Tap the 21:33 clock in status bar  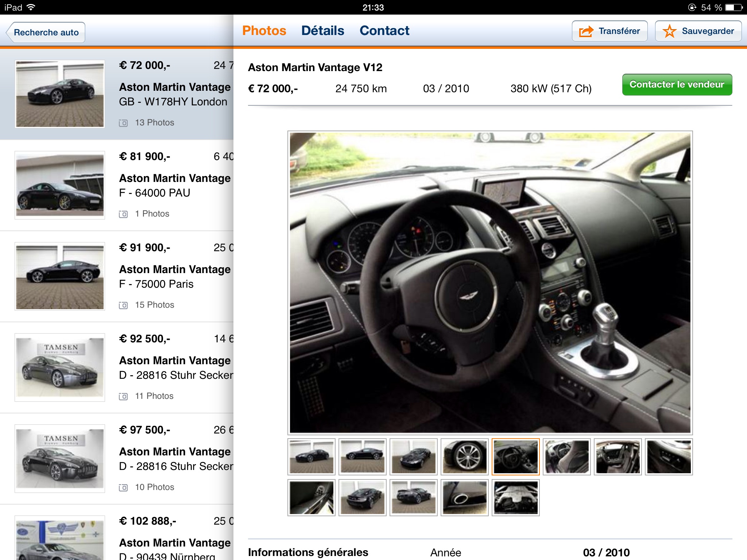point(373,7)
